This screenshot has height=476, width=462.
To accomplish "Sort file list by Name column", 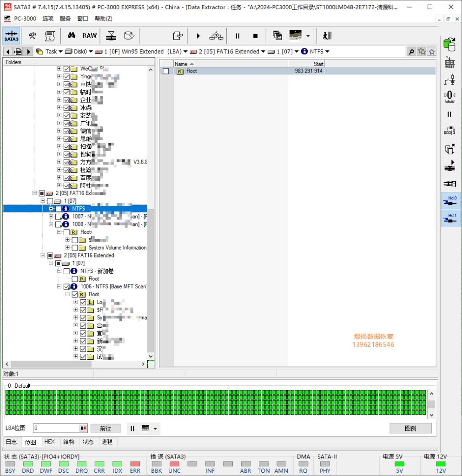I will [x=231, y=64].
